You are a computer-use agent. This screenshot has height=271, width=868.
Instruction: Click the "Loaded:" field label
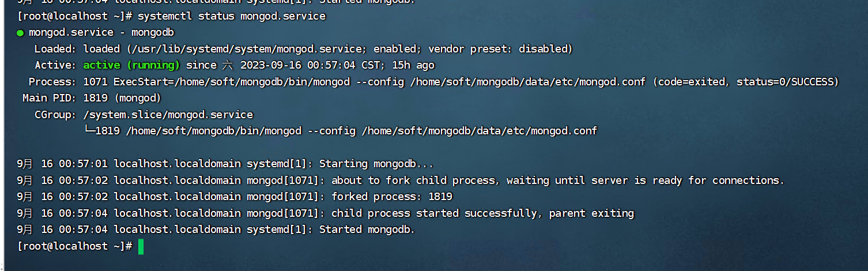[x=55, y=49]
